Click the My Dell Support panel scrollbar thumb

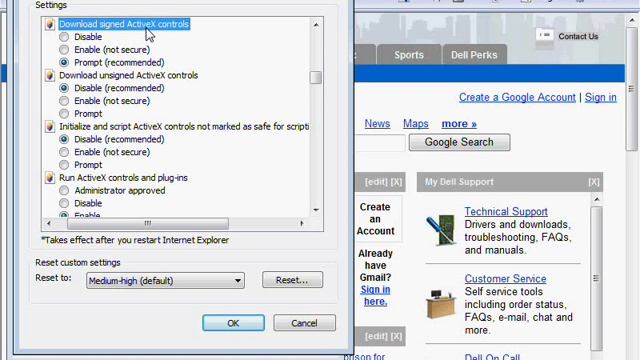pyautogui.click(x=596, y=278)
